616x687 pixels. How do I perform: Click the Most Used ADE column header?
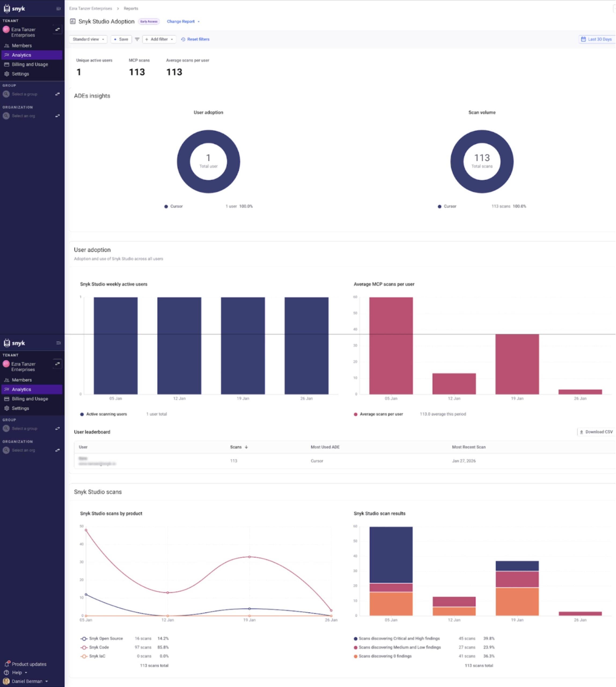tap(325, 447)
